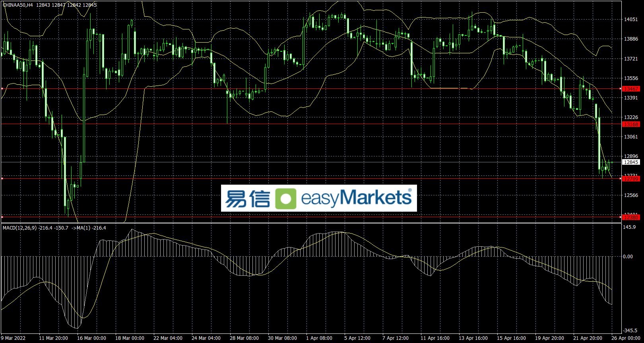Click the 13391 price axis label
Screen dimensions: 644x343
(631, 98)
